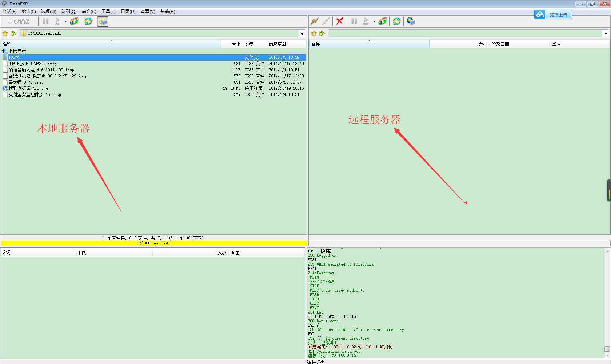Click the red X Abort icon

click(x=340, y=21)
